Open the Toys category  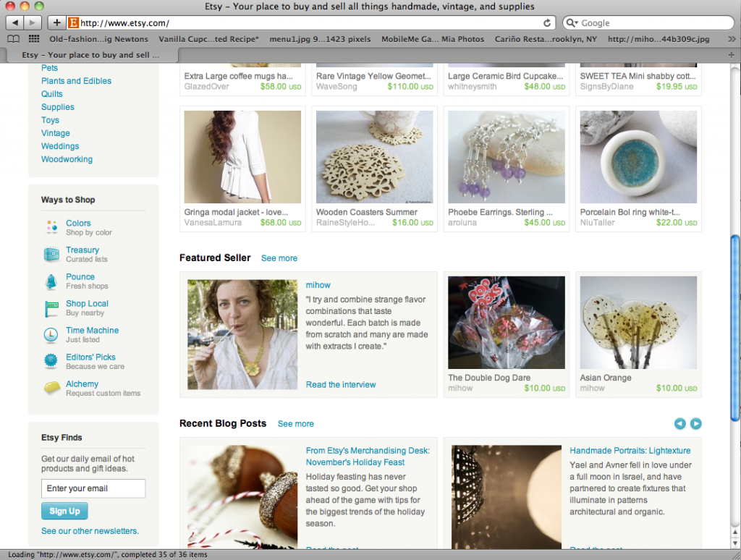pyautogui.click(x=50, y=120)
